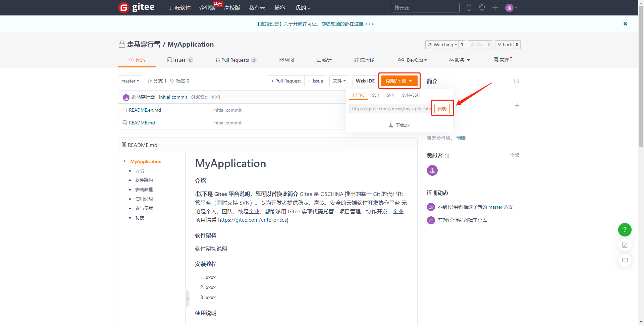
Task: Open 私有云 in top navigation
Action: pos(257,8)
